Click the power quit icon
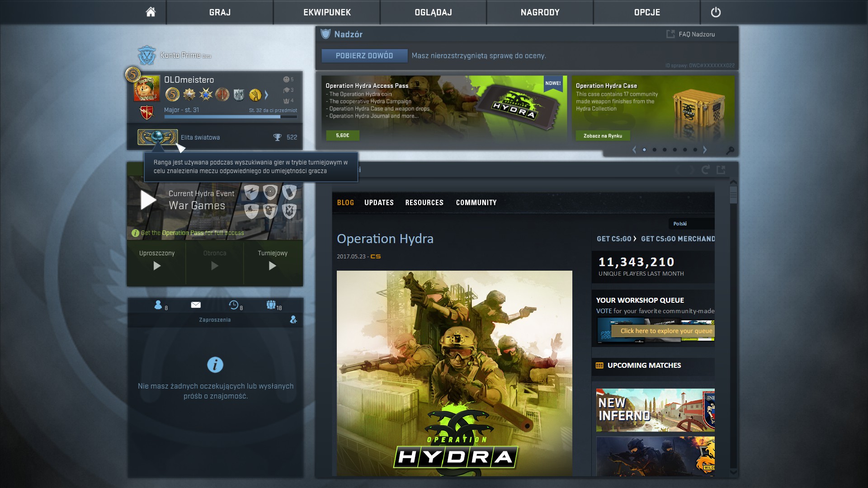The width and height of the screenshot is (868, 488). [716, 12]
